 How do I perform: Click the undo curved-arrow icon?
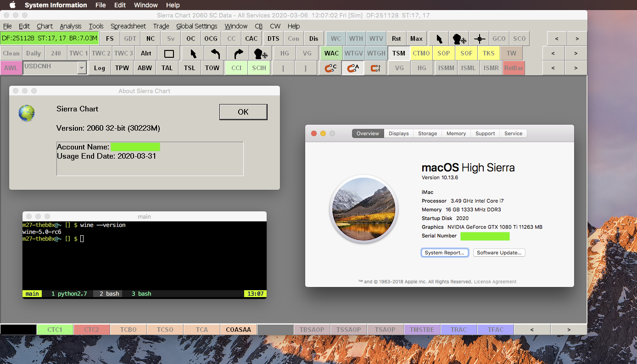216,54
